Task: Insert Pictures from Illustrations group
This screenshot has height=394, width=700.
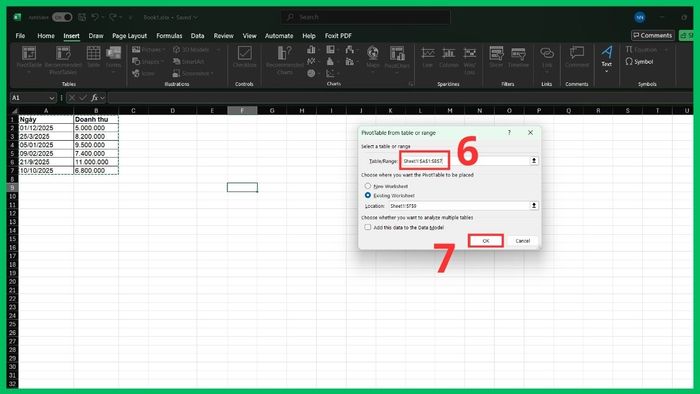Action: point(148,50)
